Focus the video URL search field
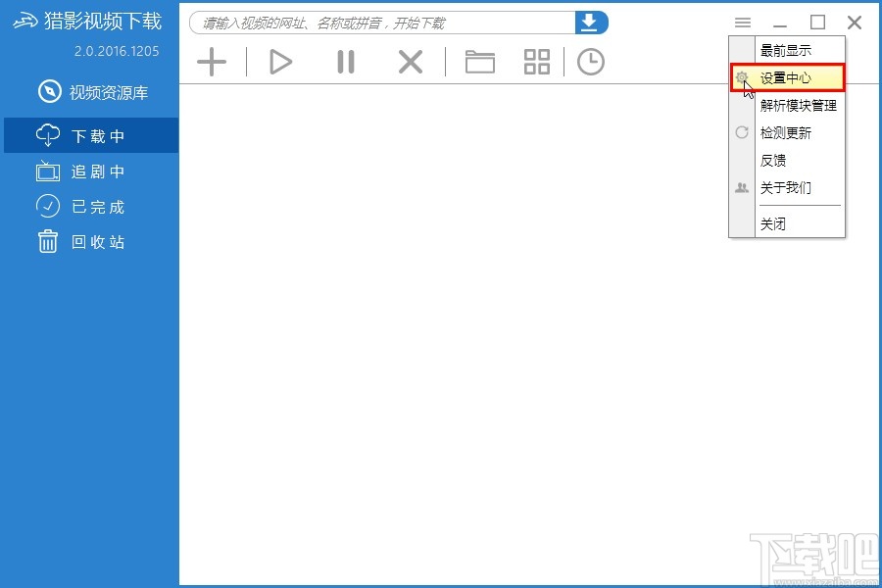The image size is (882, 588). 382,23
